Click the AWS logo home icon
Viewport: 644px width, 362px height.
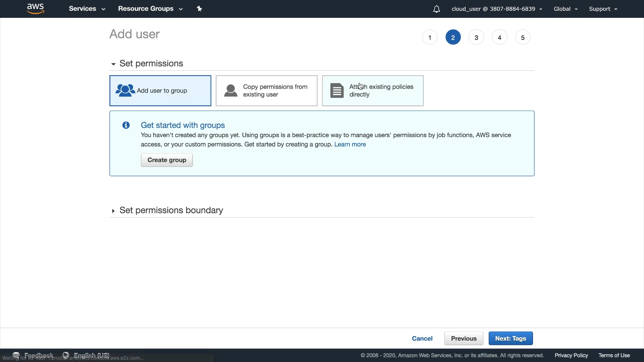coord(35,9)
